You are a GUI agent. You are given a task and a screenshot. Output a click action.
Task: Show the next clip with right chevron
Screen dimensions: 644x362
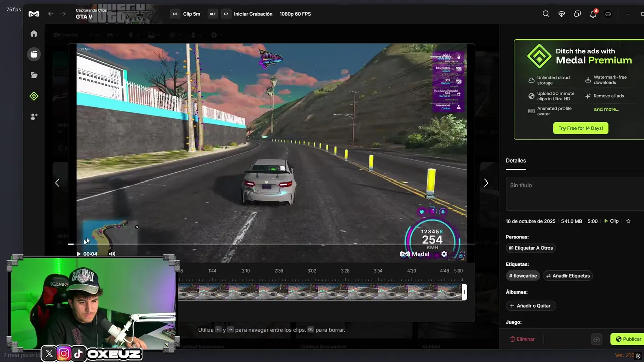tap(486, 183)
